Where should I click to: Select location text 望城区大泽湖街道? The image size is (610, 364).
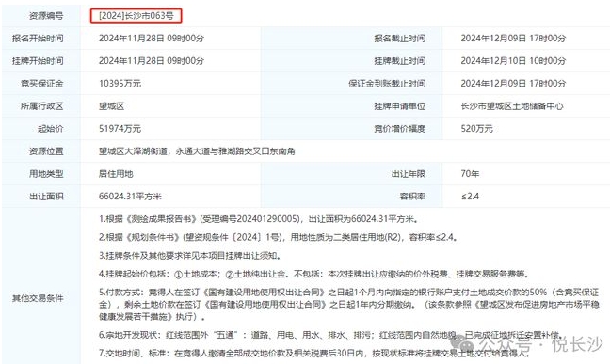tap(133, 151)
